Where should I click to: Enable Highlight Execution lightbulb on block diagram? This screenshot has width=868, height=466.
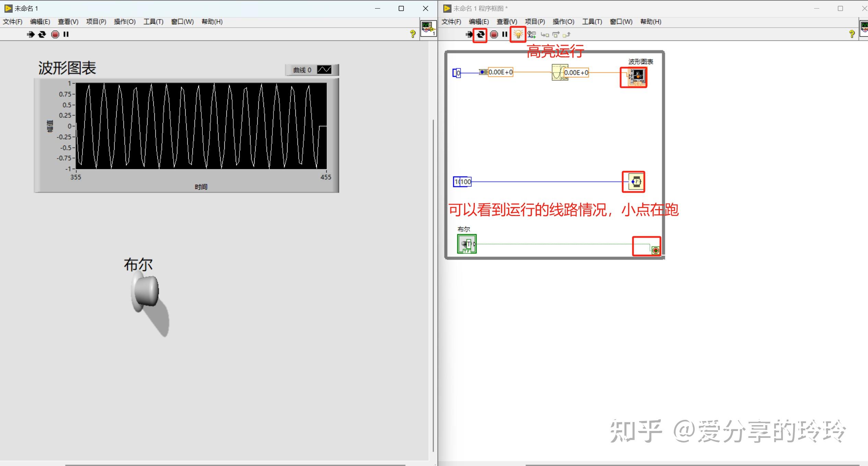click(518, 34)
